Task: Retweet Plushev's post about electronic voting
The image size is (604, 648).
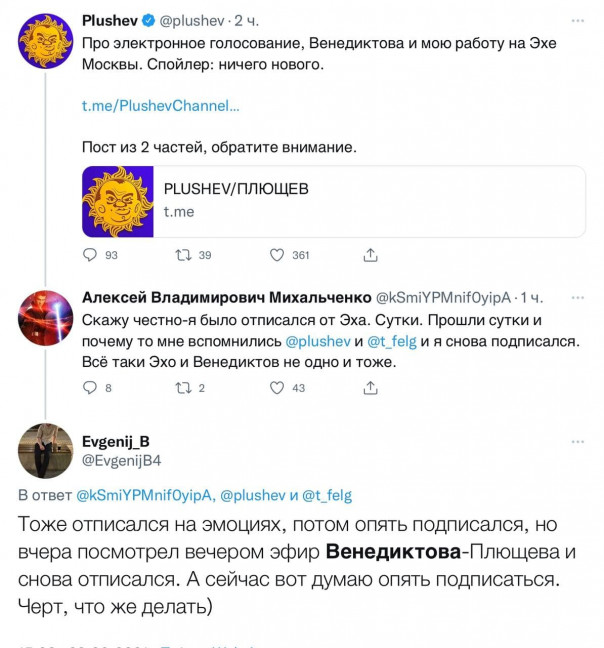Action: (181, 255)
